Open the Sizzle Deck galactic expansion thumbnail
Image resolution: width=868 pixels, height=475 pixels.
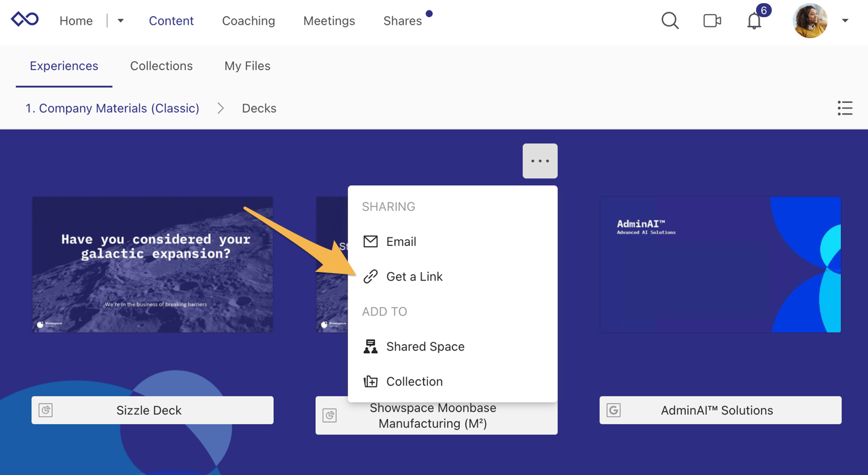(153, 265)
